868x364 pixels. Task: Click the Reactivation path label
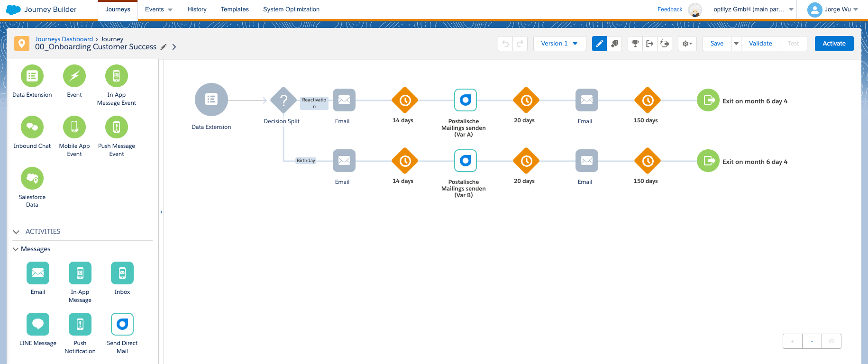tap(314, 103)
